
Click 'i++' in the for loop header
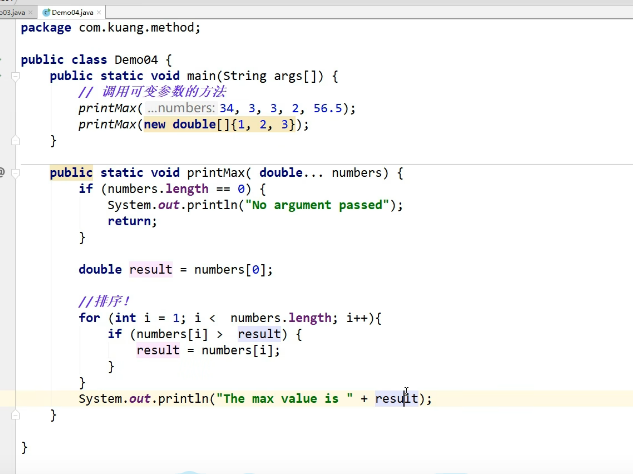(x=357, y=318)
